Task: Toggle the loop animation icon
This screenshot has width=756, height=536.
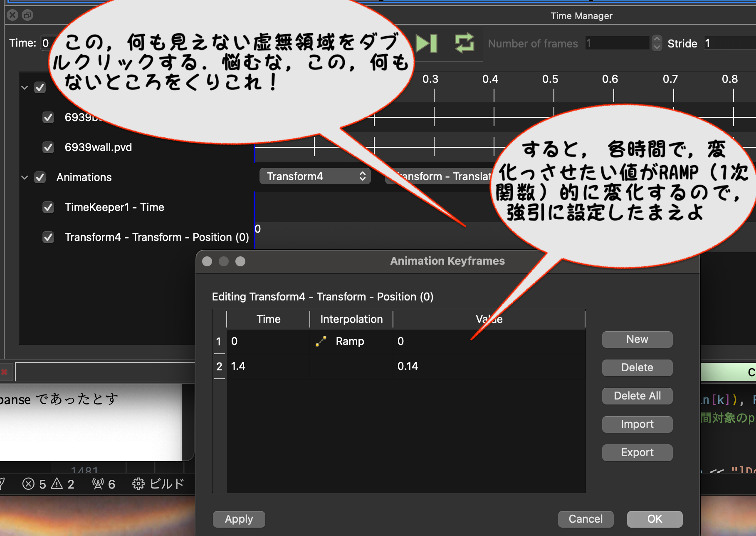Action: coord(464,43)
